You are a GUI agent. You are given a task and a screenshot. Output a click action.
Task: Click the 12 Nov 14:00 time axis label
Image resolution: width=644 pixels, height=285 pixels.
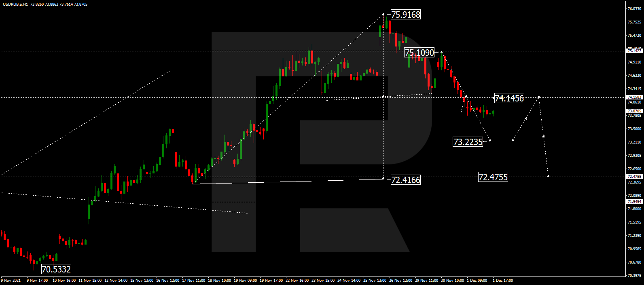[x=116, y=280]
